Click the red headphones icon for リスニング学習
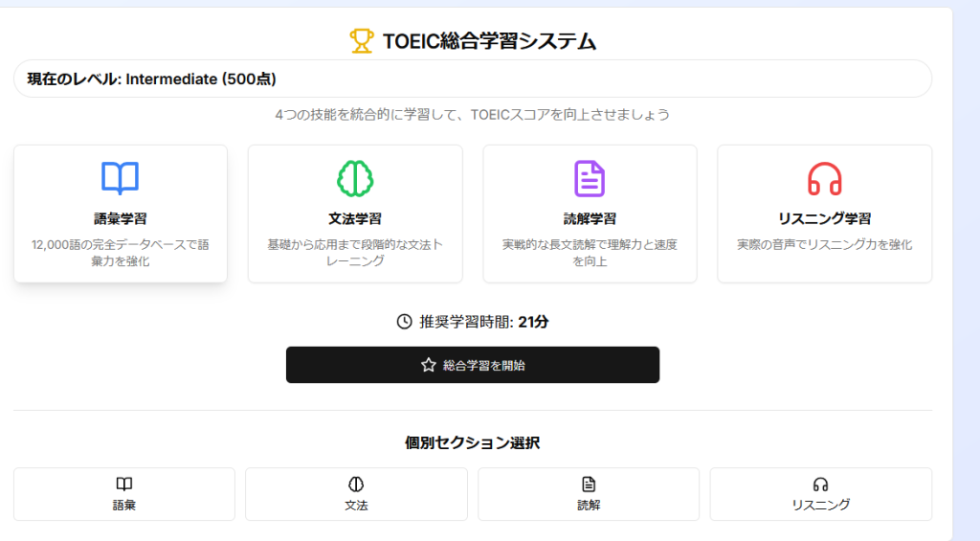980x541 pixels. pos(824,178)
